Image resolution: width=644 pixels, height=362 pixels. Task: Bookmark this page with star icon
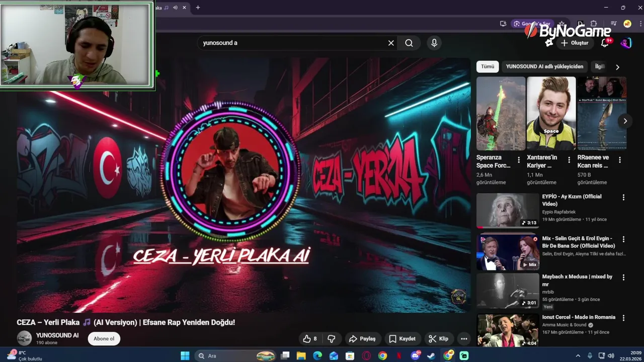click(x=561, y=24)
